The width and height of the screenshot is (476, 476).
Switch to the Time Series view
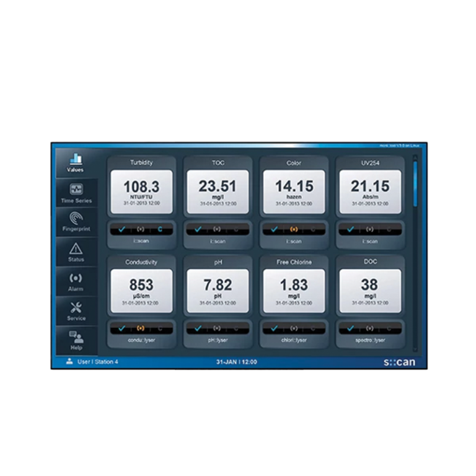[76, 193]
